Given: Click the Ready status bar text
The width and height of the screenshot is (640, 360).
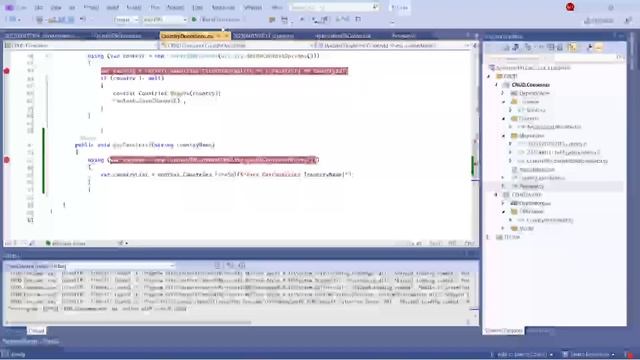Looking at the screenshot, I should (x=18, y=354).
